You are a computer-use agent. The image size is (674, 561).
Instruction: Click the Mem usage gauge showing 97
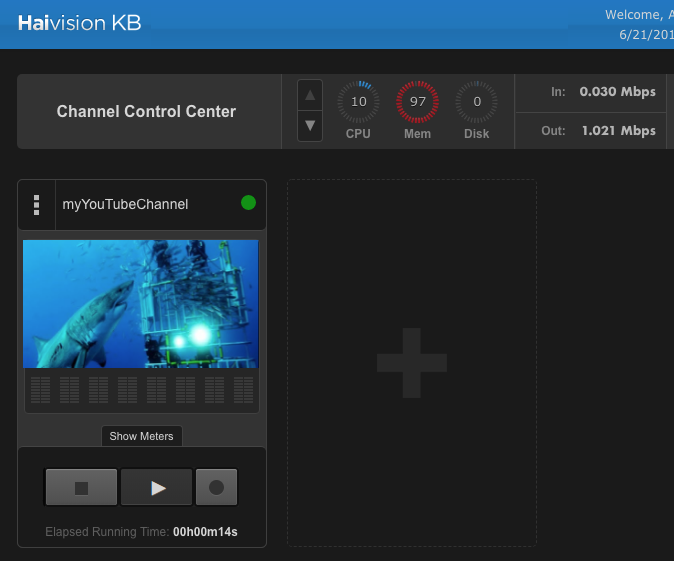click(x=417, y=102)
